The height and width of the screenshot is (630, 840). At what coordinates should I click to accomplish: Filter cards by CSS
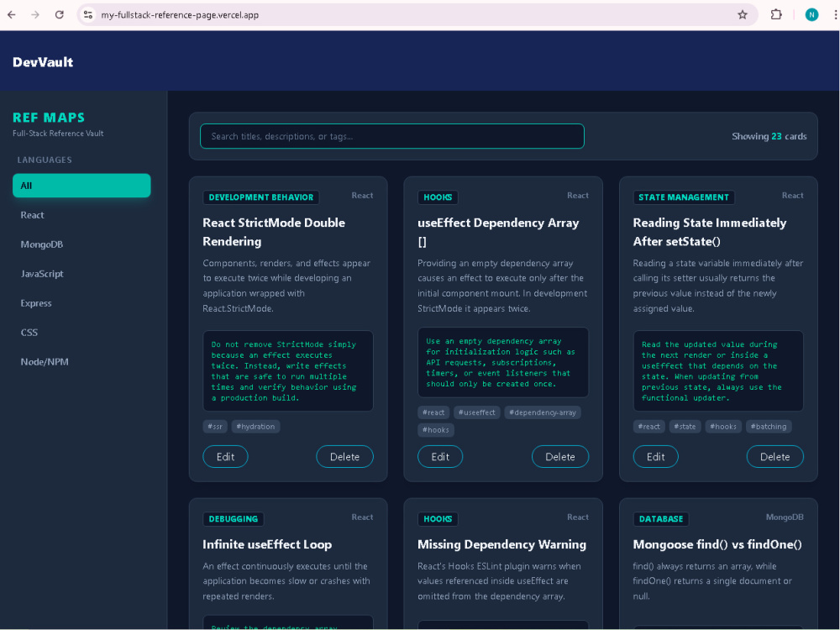[81, 333]
